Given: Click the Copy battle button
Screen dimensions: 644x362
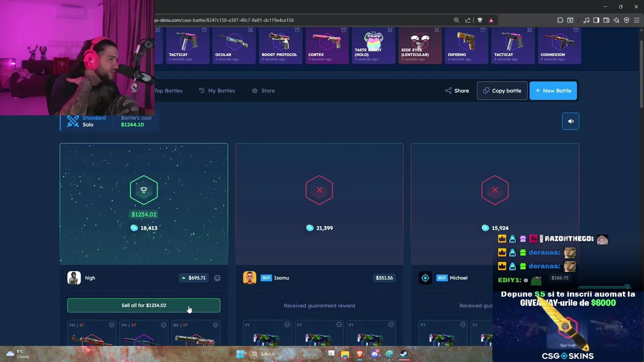Looking at the screenshot, I should 502,90.
